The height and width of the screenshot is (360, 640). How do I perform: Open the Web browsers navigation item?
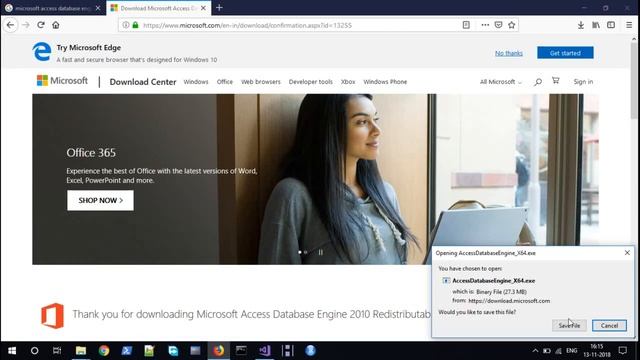pyautogui.click(x=261, y=82)
